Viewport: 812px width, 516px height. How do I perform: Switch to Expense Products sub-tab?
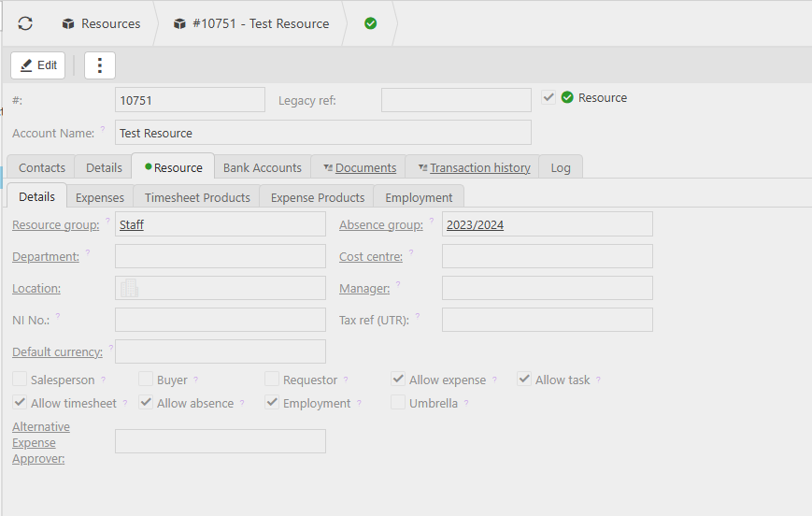318,197
